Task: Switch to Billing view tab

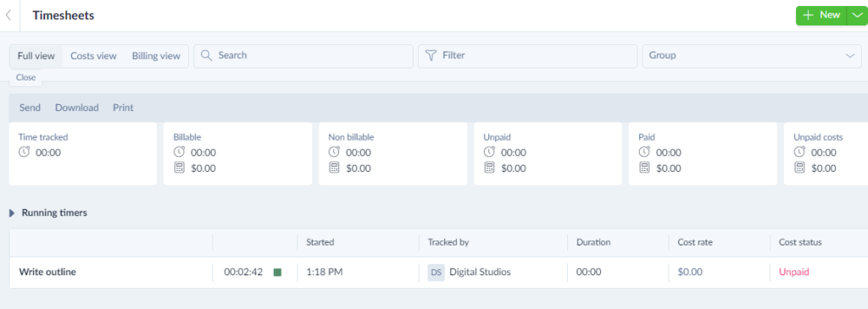Action: pyautogui.click(x=156, y=56)
